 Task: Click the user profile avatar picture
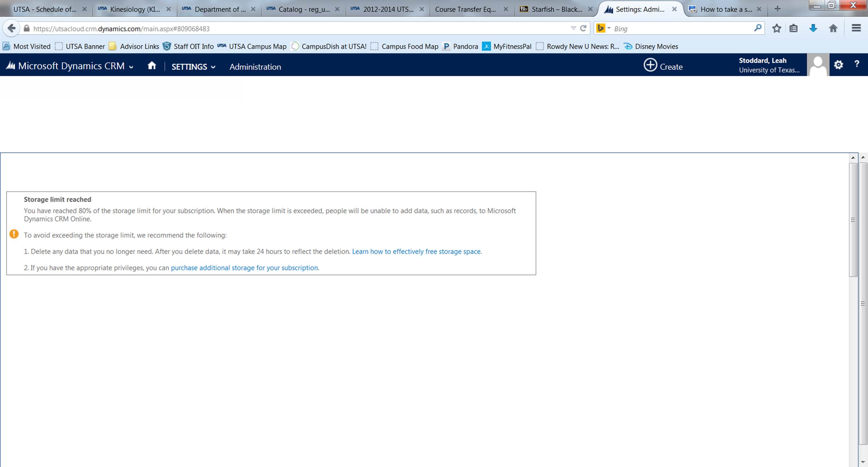point(818,65)
